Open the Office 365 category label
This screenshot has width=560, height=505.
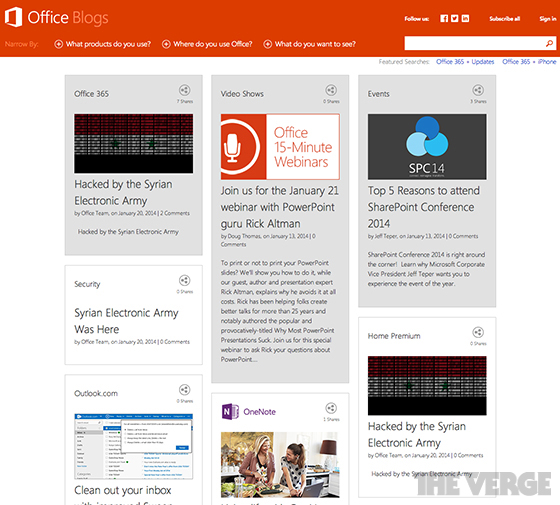point(91,94)
